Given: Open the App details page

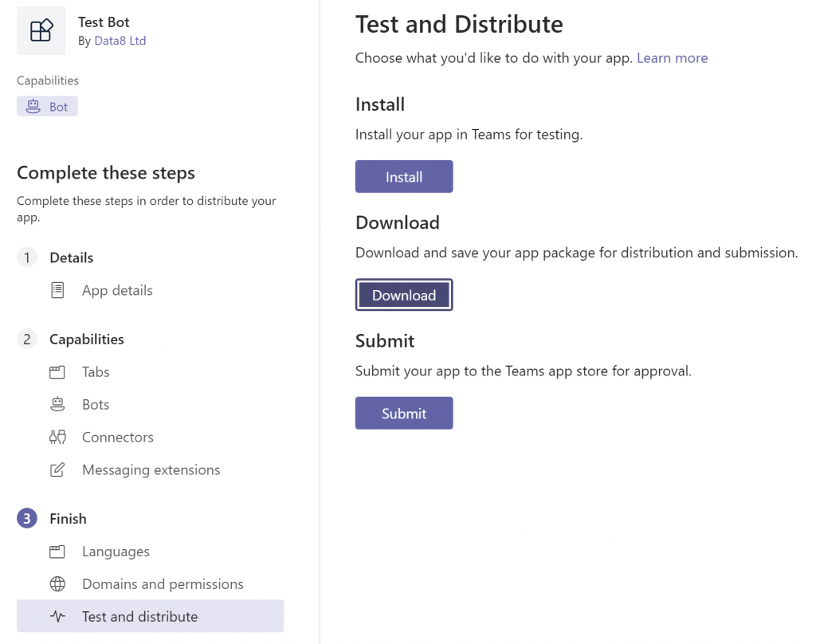Looking at the screenshot, I should pos(117,291).
